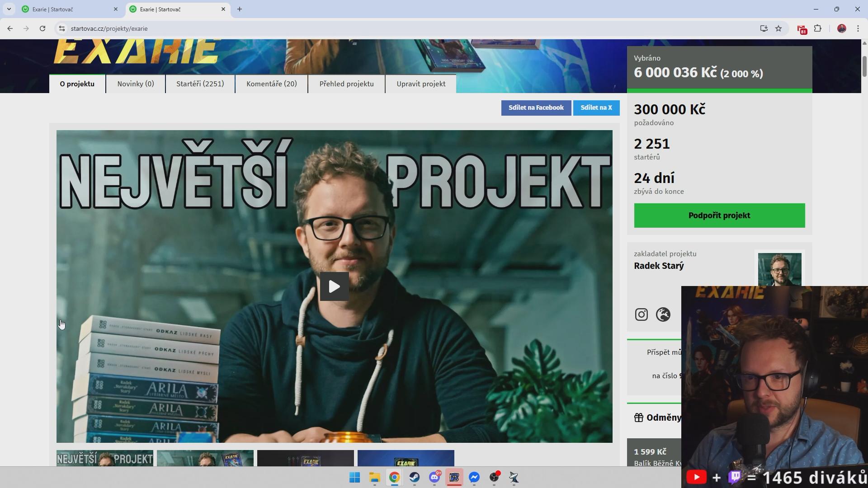Select the second video thumbnail below player

tap(205, 458)
